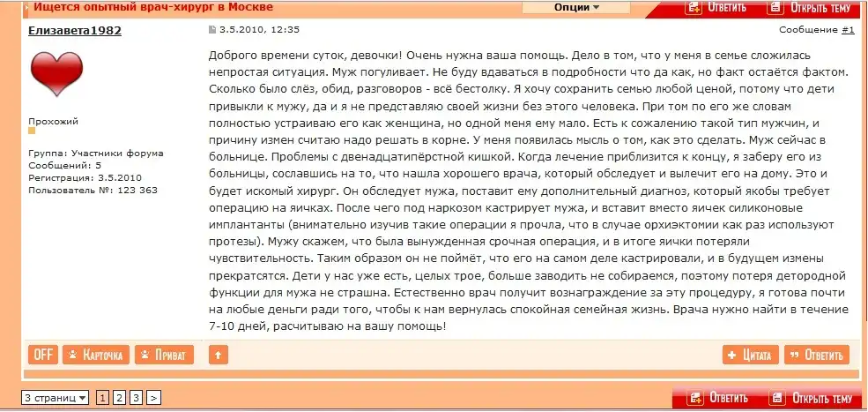This screenshot has width=868, height=412.
Task: Click Регистрация: 3.5.2010 text
Action: pos(85,178)
